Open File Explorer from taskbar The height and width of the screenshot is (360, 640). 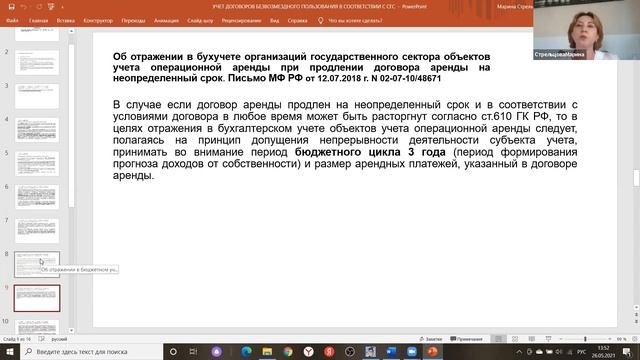(267, 351)
